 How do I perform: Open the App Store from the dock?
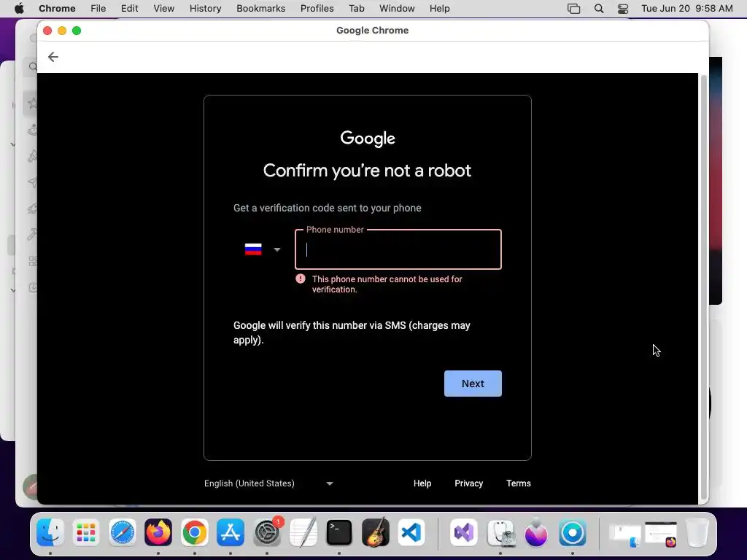point(231,532)
